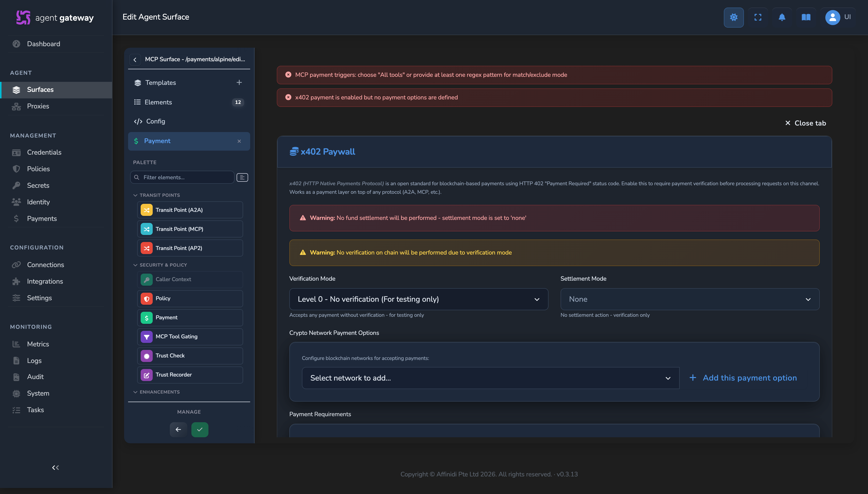The height and width of the screenshot is (494, 868).
Task: Click the MCP payment triggers error icon
Action: click(288, 75)
